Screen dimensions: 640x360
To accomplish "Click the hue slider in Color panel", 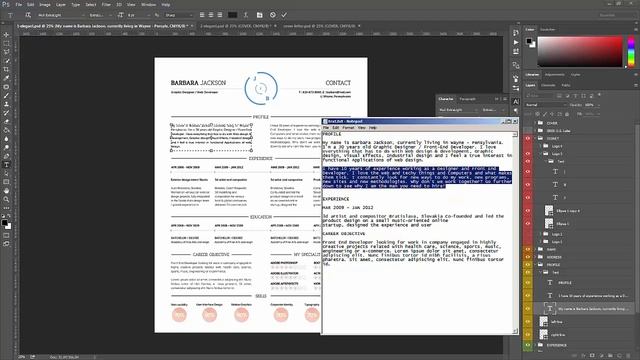I will tap(631, 51).
